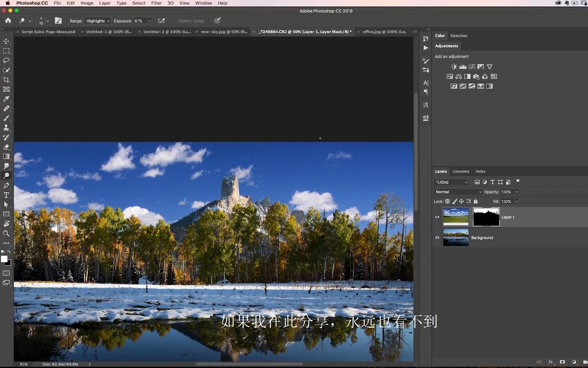This screenshot has width=588, height=368.
Task: Activate the Brush tool
Action: pyautogui.click(x=6, y=118)
